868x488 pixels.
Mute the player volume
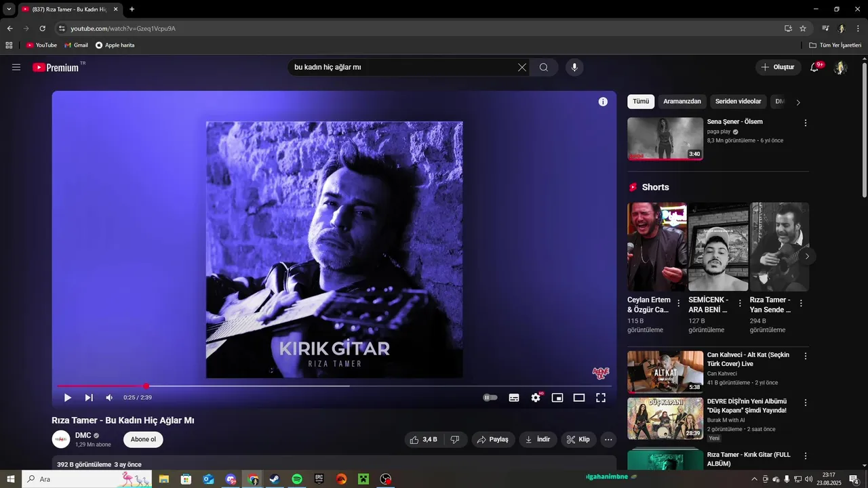109,398
